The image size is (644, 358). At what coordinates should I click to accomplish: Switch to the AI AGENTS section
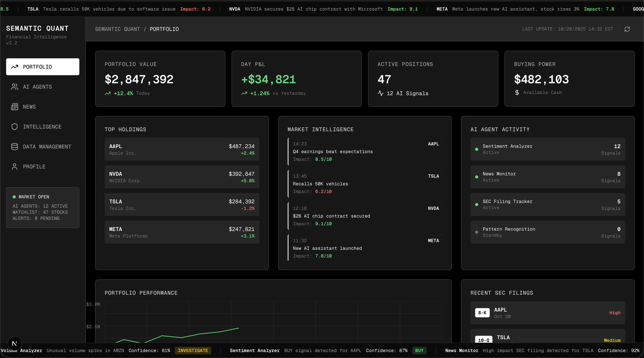37,87
